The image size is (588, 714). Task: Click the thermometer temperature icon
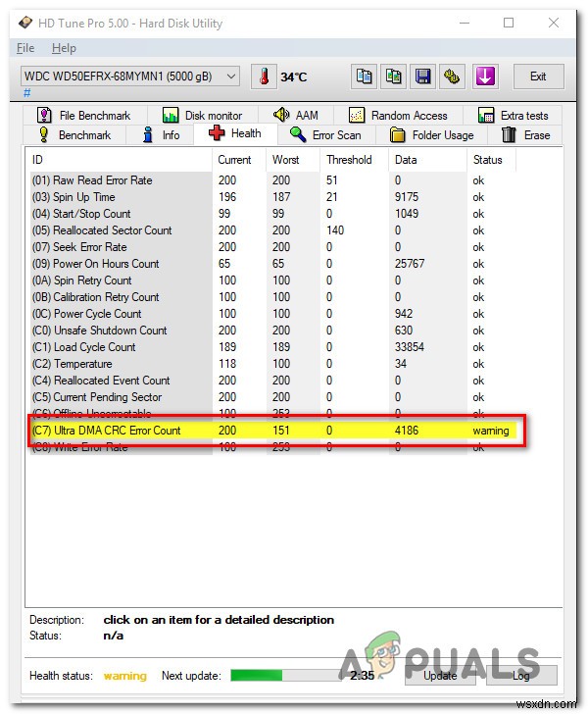pyautogui.click(x=264, y=76)
